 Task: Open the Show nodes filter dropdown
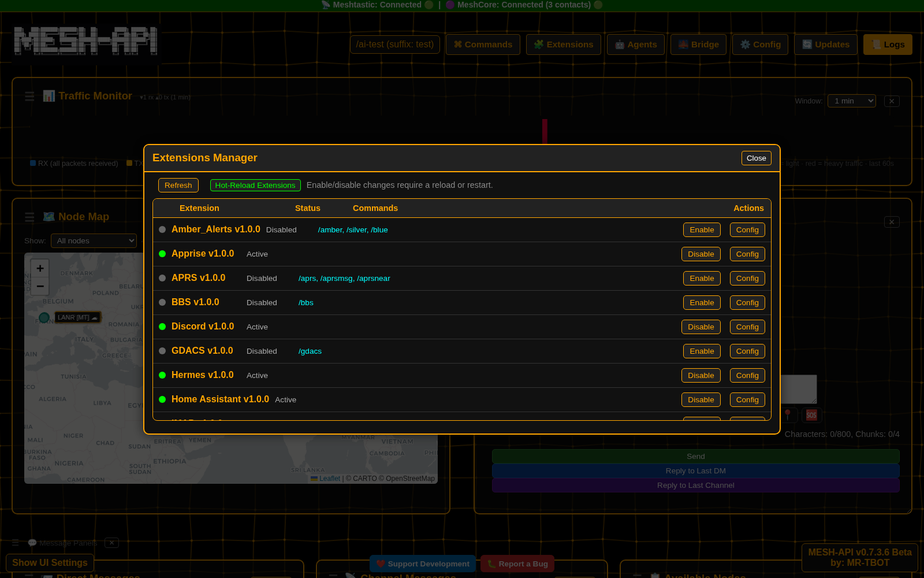(x=94, y=241)
